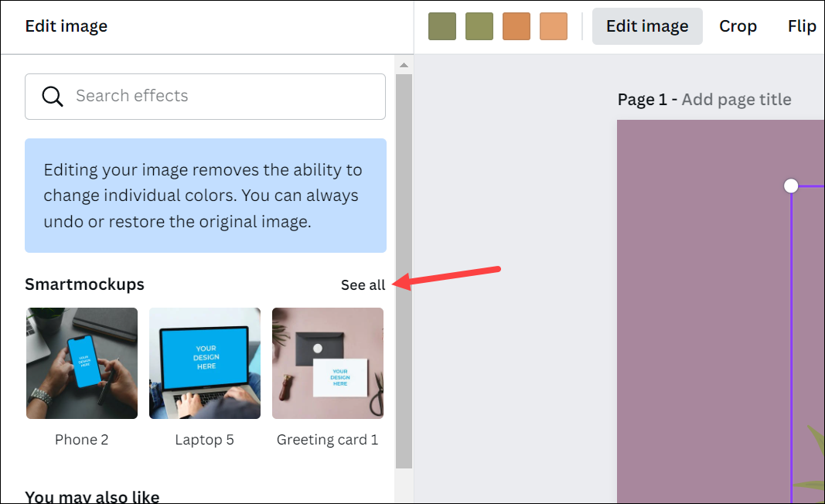Open See all Smartmockups

363,284
